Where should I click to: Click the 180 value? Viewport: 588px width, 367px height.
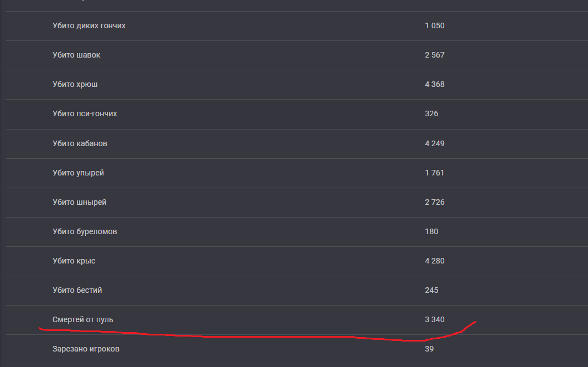click(431, 231)
